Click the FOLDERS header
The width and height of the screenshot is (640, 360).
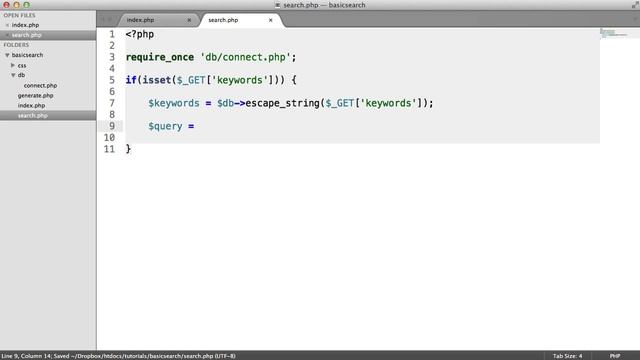coord(16,45)
